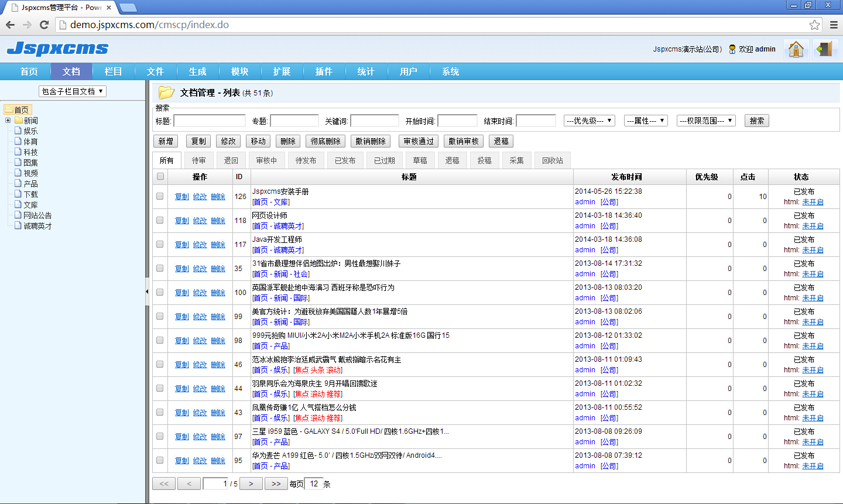Click the folder icon beside 文档管理 heading

tap(167, 92)
